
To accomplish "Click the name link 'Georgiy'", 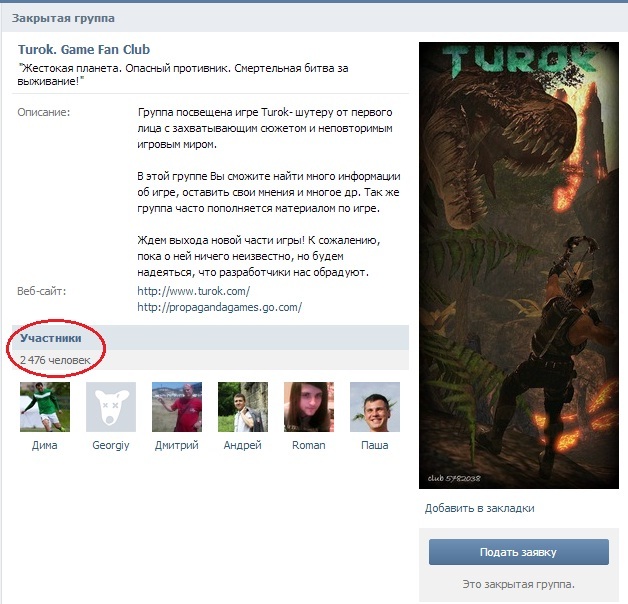I will 111,445.
